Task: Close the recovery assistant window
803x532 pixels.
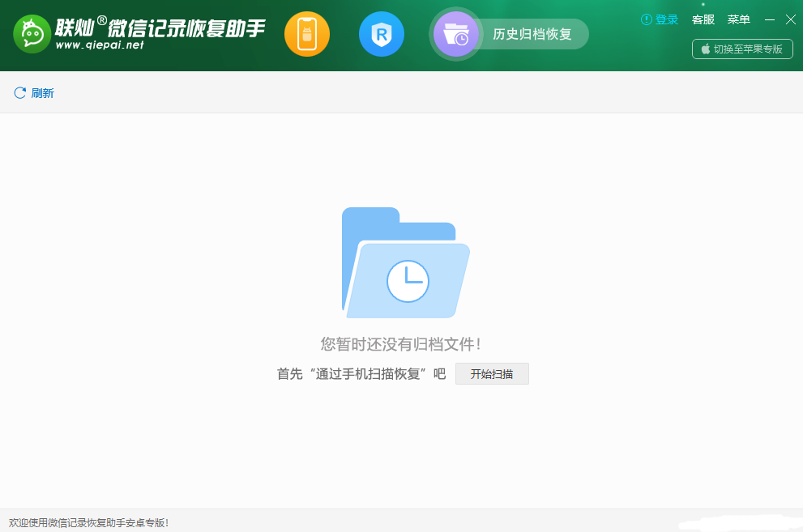Action: pyautogui.click(x=791, y=19)
